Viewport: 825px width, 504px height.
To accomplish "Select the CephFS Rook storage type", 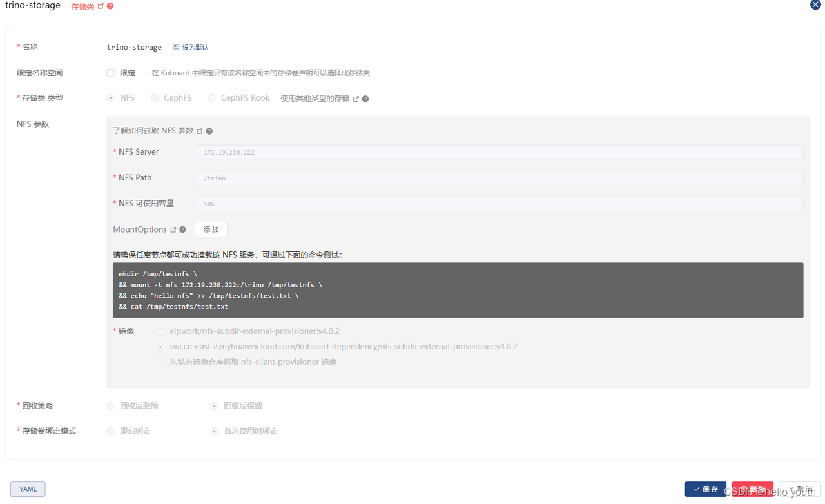I will [211, 97].
